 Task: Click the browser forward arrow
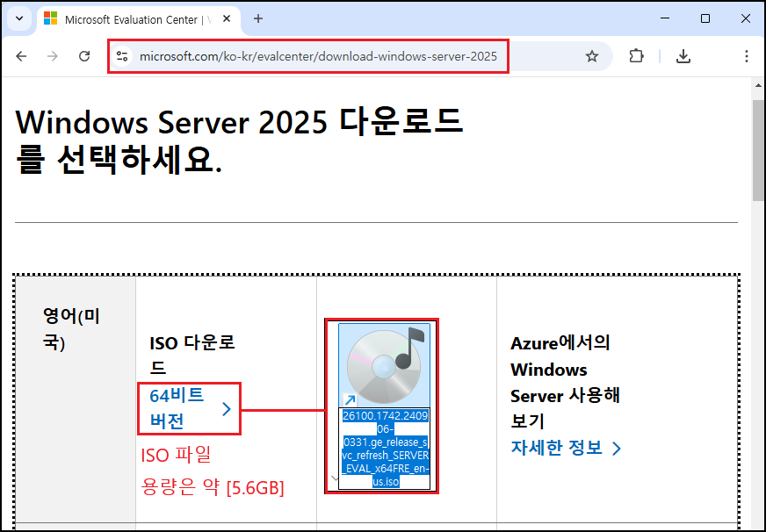tap(53, 56)
